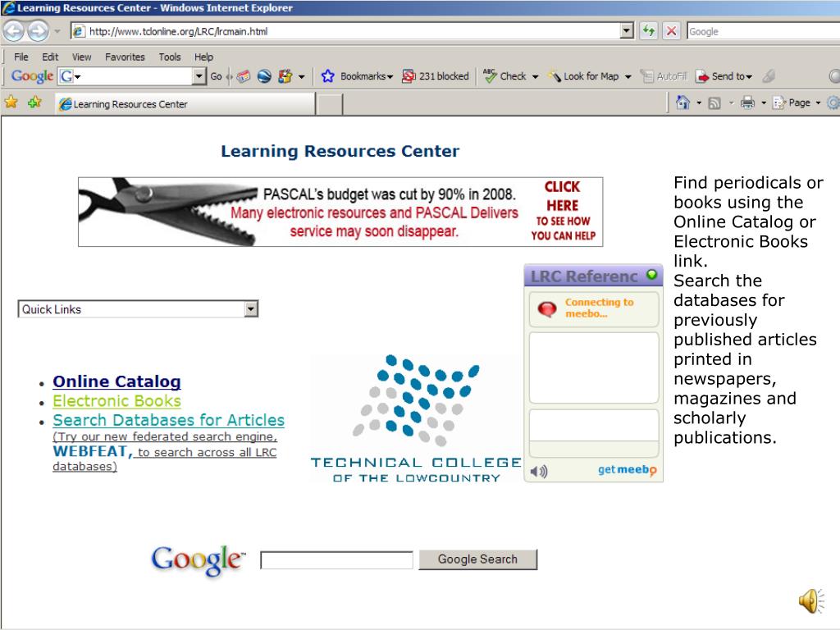Click the RSS Feeds icon in command bar
This screenshot has width=840, height=630.
click(714, 103)
